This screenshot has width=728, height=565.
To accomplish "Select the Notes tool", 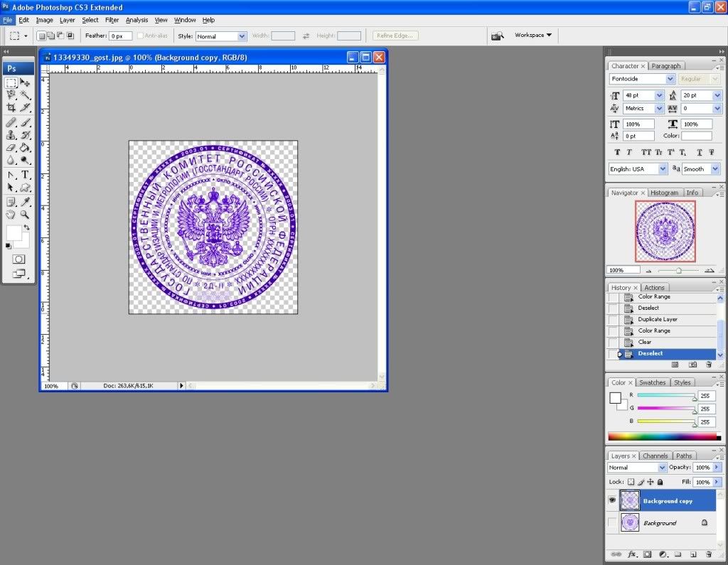I will 11,202.
